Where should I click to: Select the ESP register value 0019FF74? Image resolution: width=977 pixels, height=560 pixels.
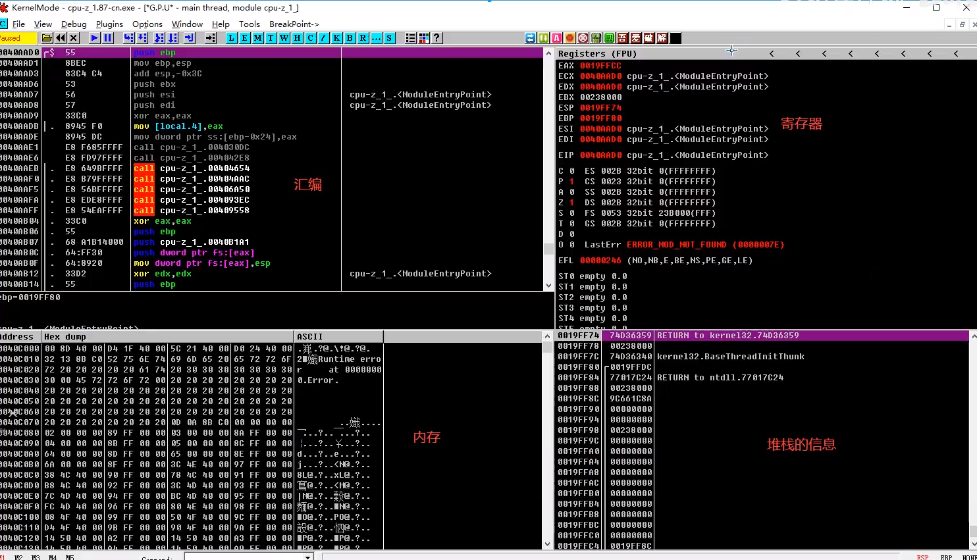point(600,108)
